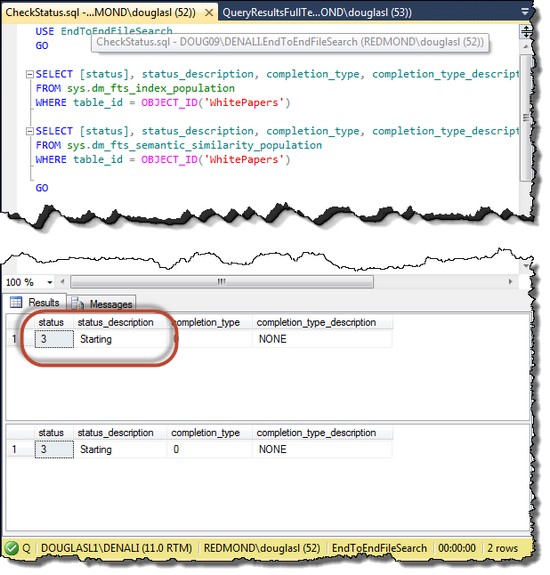Click the Messages tab icon

click(78, 304)
